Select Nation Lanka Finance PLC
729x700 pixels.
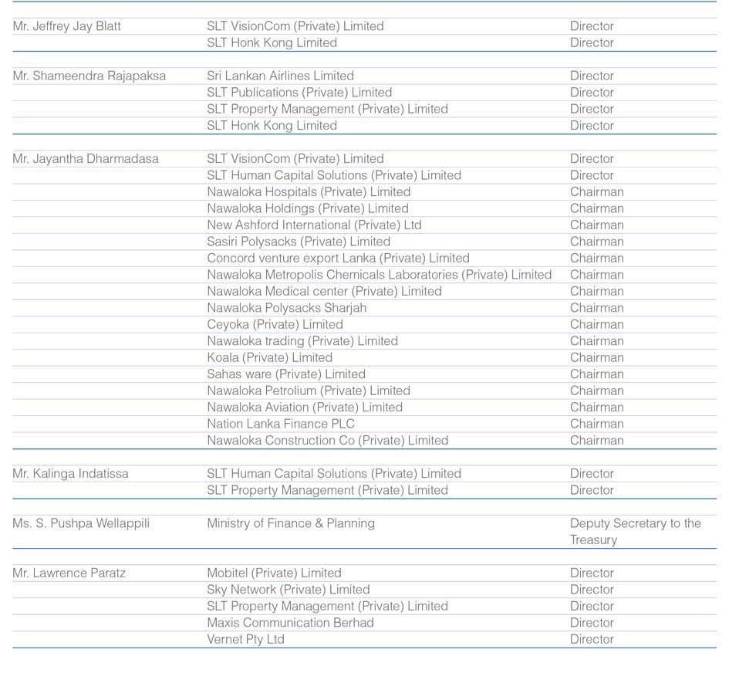point(281,424)
